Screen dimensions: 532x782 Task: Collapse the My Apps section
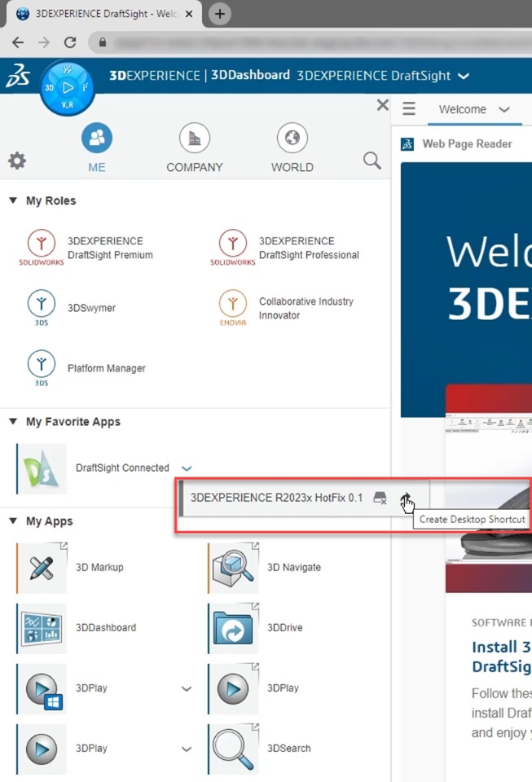(13, 521)
